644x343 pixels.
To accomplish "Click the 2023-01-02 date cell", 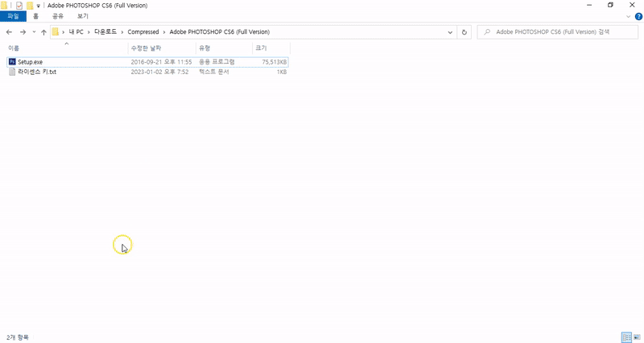I will click(x=159, y=72).
